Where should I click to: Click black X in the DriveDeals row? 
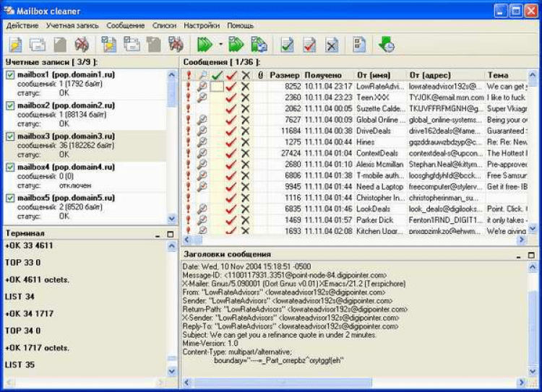coord(246,131)
